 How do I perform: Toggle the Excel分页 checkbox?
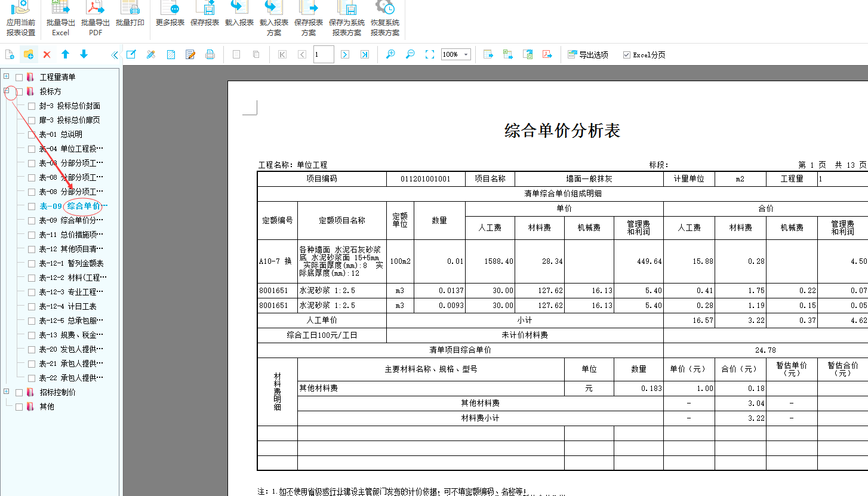[626, 55]
